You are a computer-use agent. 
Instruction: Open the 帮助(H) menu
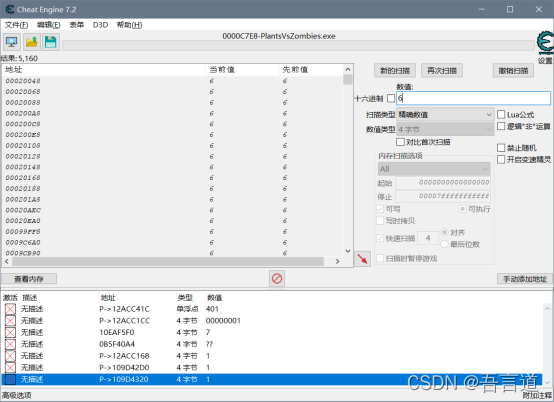point(129,25)
